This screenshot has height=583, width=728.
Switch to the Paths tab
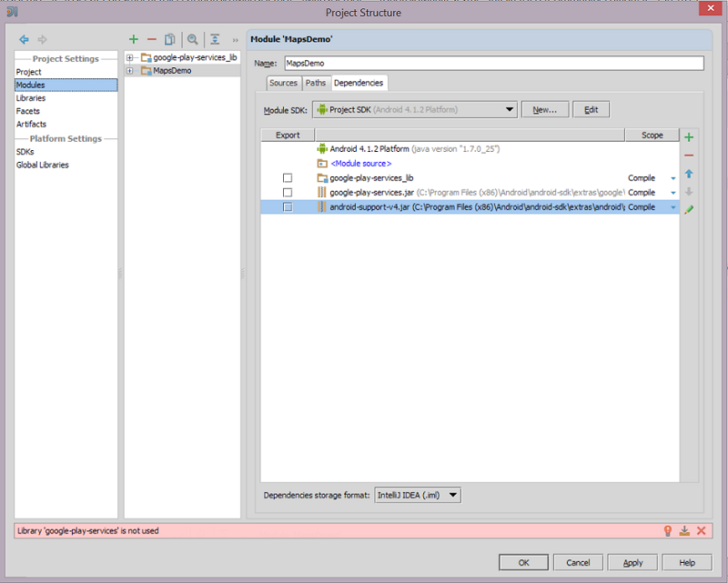click(316, 83)
